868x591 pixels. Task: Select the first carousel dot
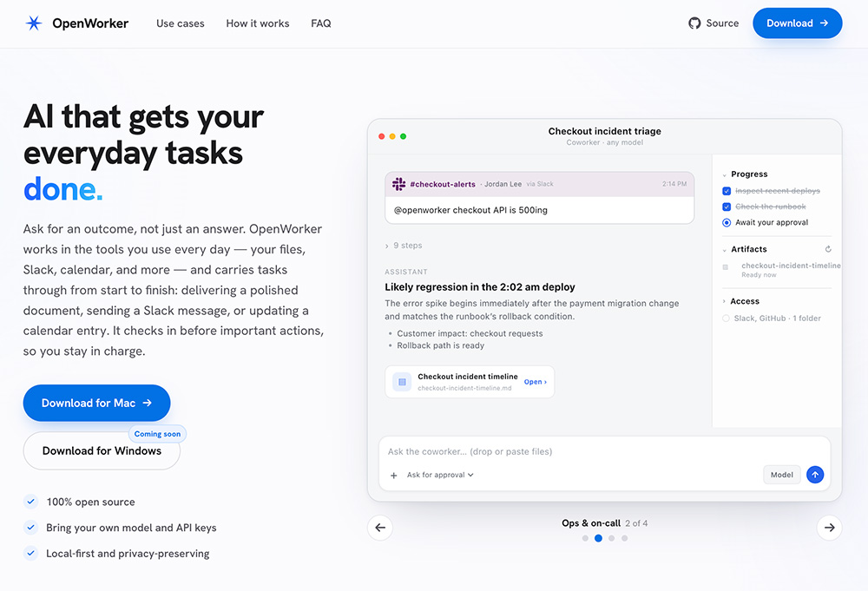[585, 538]
